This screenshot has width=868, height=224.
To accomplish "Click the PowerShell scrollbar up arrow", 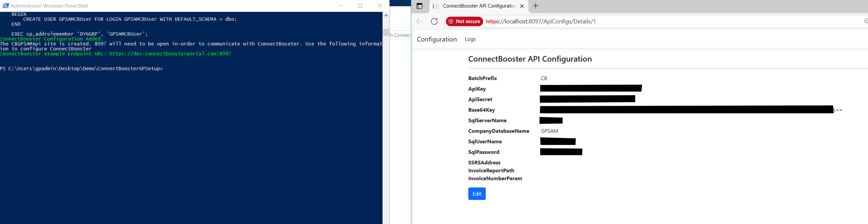I will point(386,15).
